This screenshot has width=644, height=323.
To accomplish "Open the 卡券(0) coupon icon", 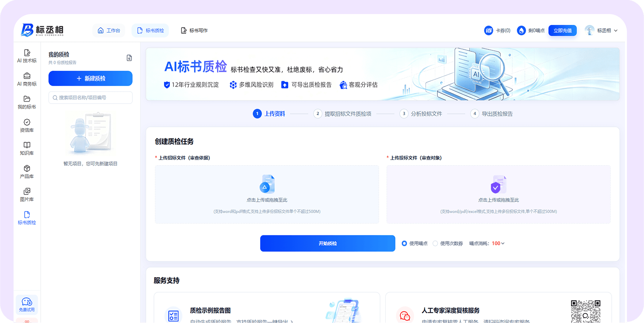I will (x=489, y=30).
